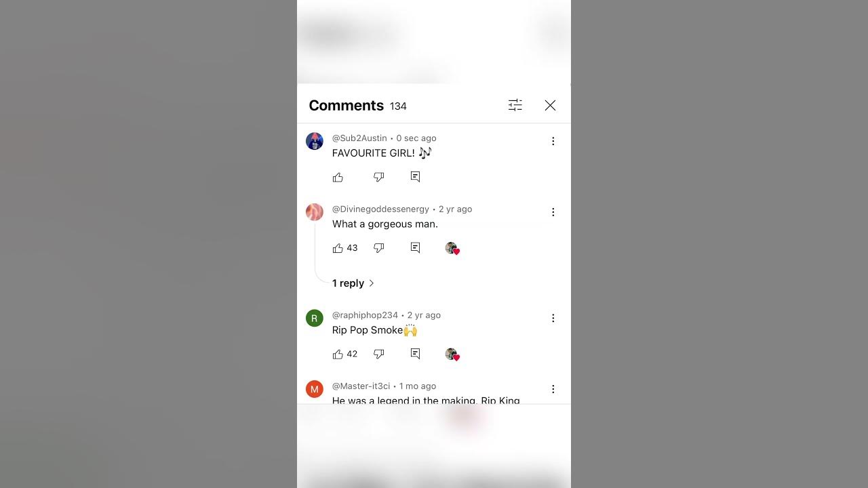Dislike the 'What a gorgeous man' comment
This screenshot has width=868, height=488.
(x=379, y=248)
